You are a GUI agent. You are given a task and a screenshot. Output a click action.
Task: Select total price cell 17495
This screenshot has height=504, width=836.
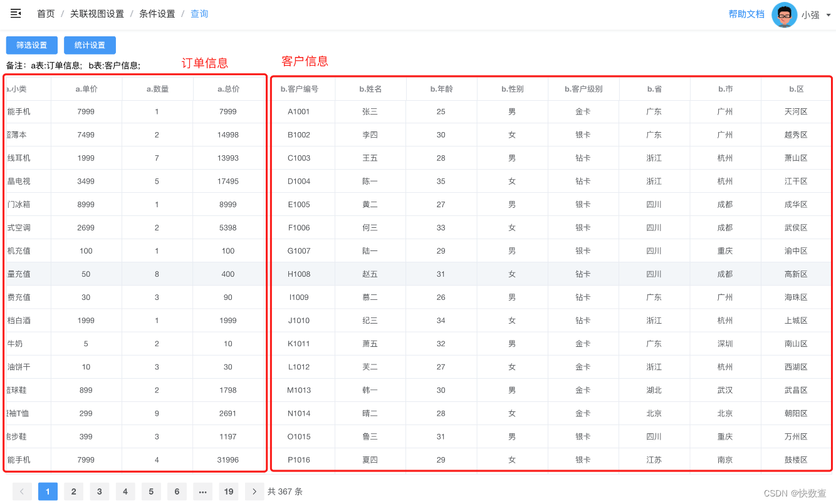pyautogui.click(x=228, y=181)
